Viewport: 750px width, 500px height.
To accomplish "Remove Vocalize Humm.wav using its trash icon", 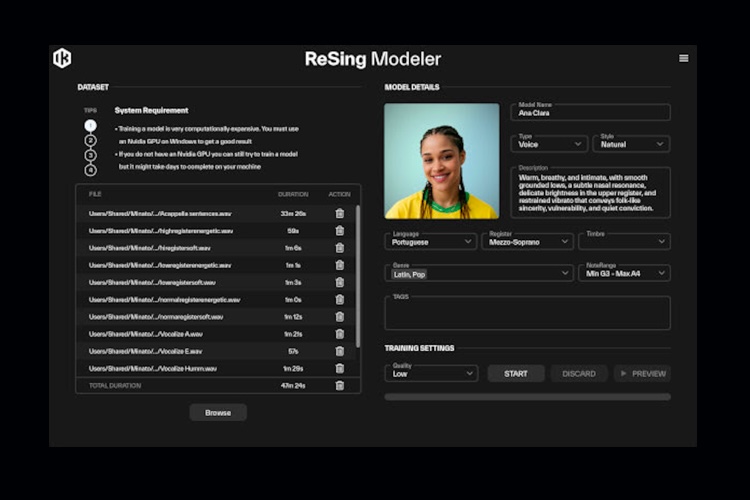I will (340, 368).
